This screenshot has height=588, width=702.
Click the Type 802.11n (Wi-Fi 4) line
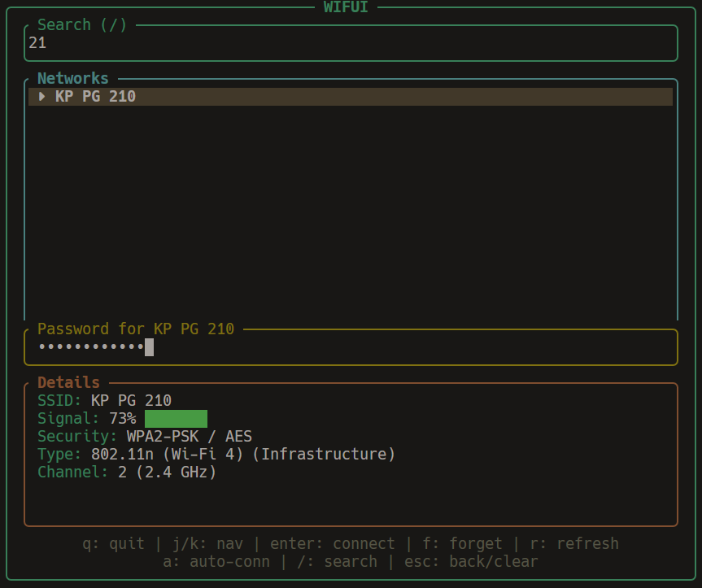pos(216,454)
